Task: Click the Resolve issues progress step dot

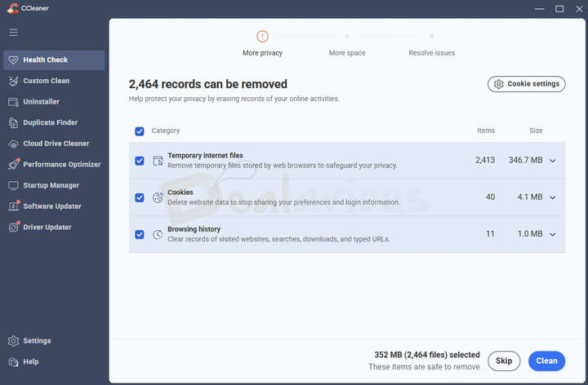Action: tap(432, 37)
